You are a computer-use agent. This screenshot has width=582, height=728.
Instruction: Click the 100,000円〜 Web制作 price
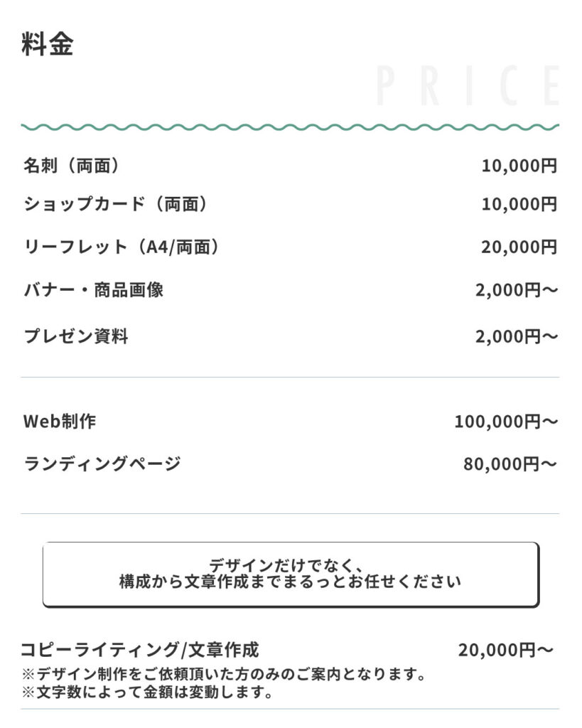pyautogui.click(x=506, y=422)
